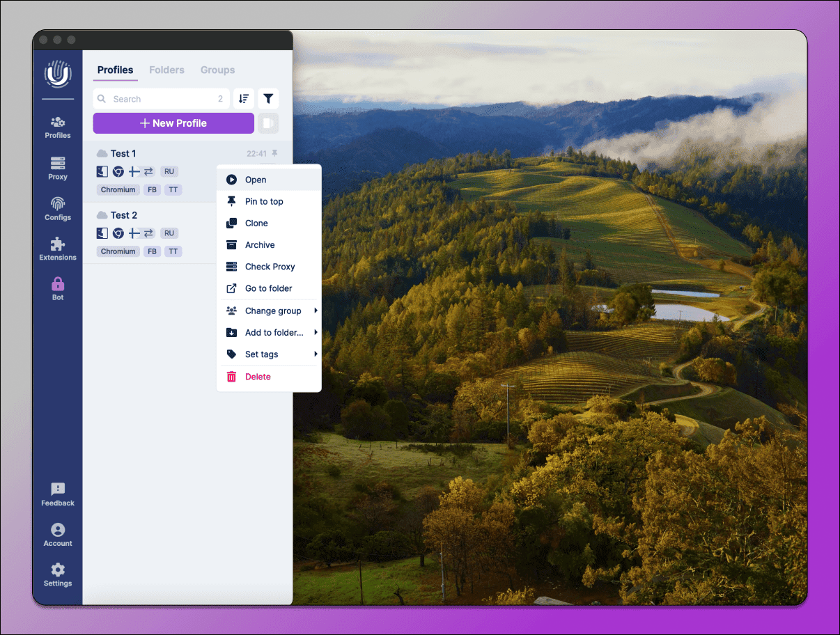Select Archive in the context menu
This screenshot has width=840, height=635.
click(x=269, y=245)
